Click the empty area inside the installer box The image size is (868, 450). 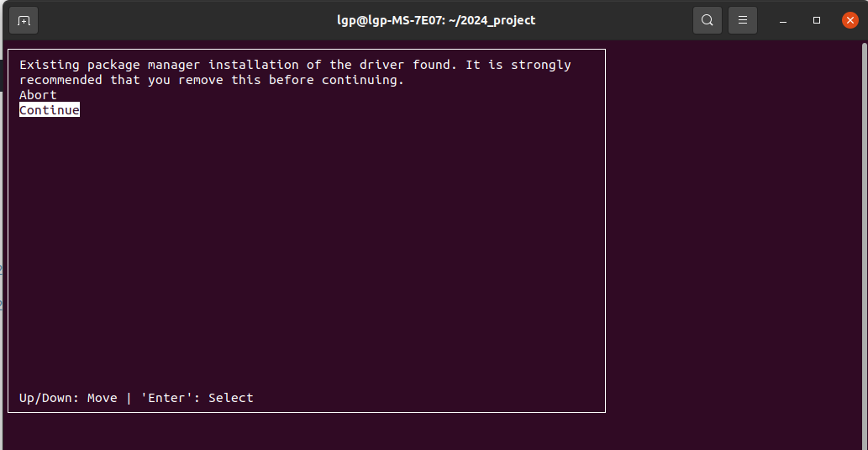coord(307,249)
